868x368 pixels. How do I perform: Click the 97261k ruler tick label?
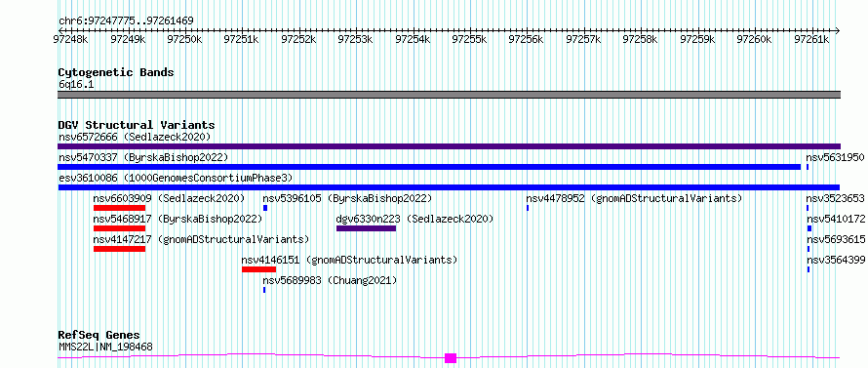pyautogui.click(x=811, y=39)
